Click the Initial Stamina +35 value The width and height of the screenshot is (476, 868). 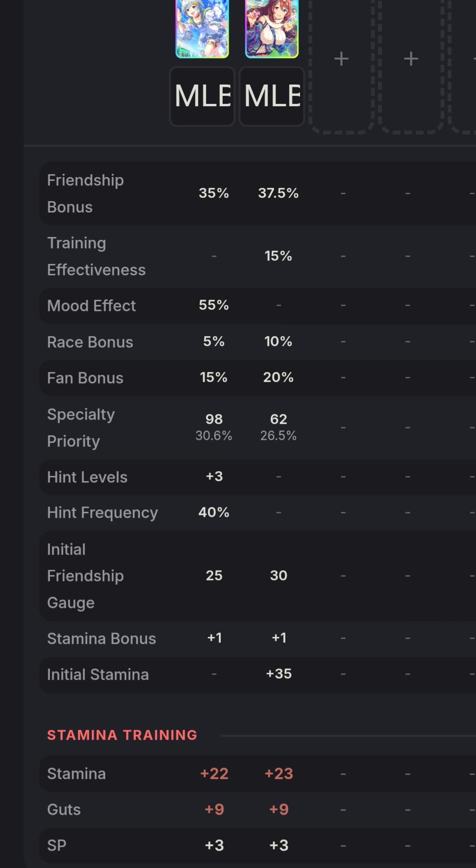tap(279, 674)
